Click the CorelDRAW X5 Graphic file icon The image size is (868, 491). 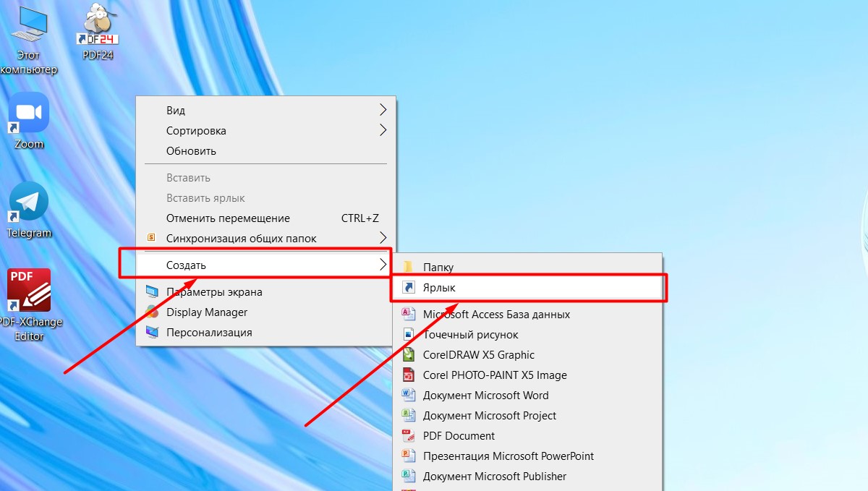point(409,355)
